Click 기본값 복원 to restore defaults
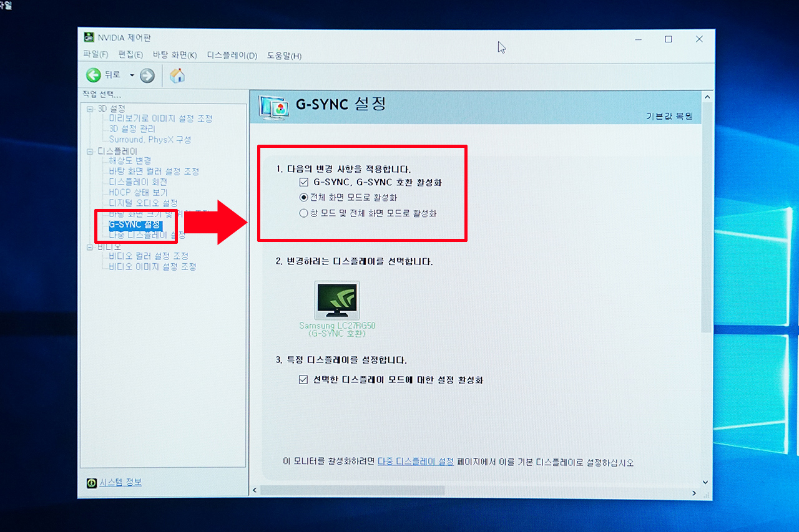Screen dimensions: 799x532 pos(669,117)
